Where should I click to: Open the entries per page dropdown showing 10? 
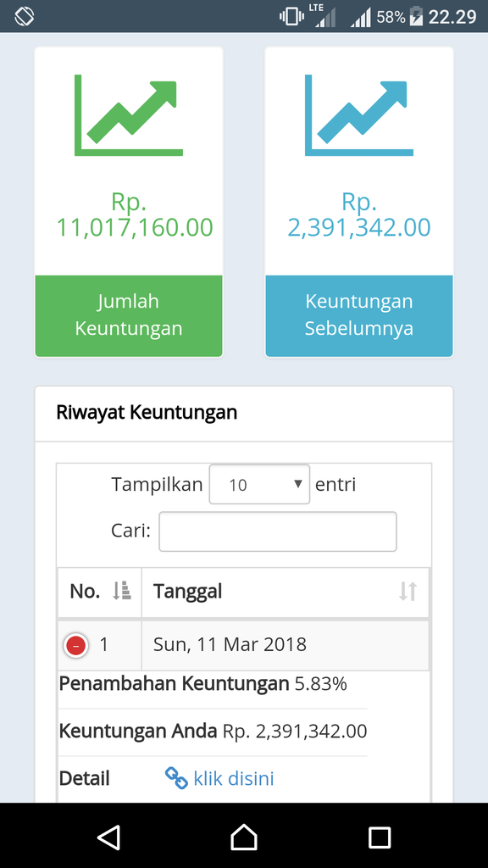259,483
